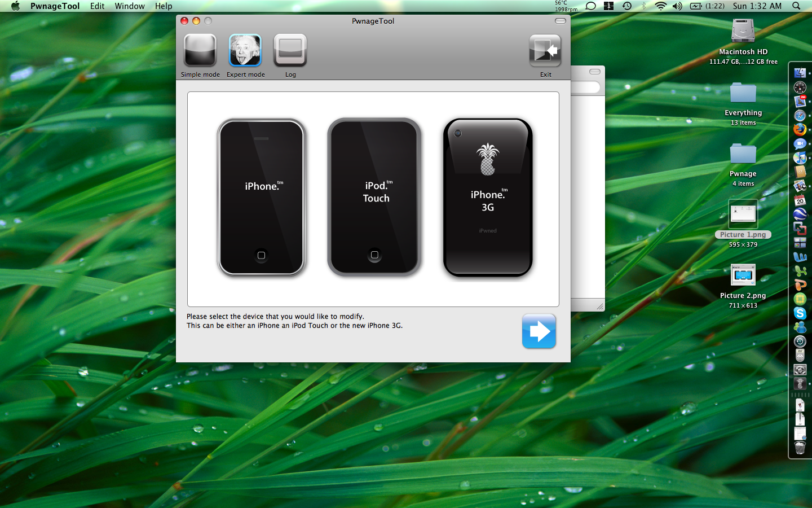The image size is (812, 508).
Task: Click the Time Machine menu bar icon
Action: click(x=627, y=6)
